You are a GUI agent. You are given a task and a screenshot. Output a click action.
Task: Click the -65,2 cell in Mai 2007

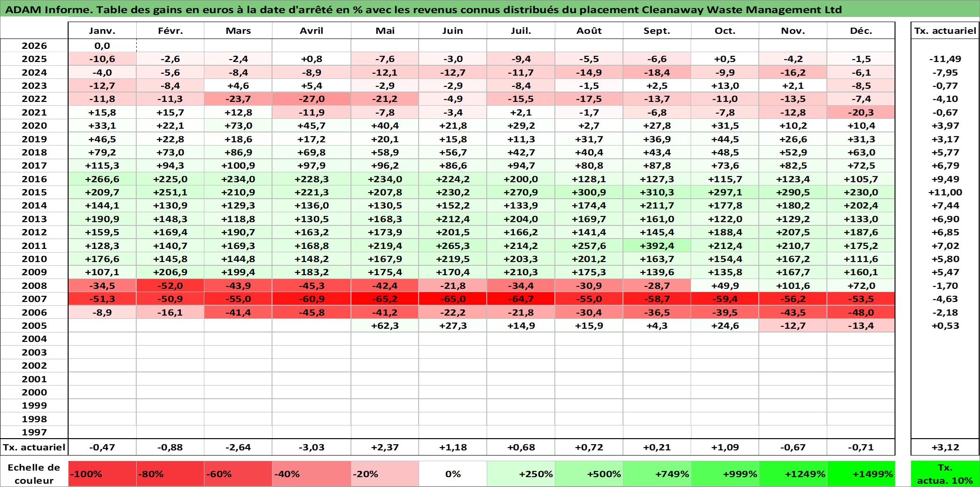(x=385, y=299)
